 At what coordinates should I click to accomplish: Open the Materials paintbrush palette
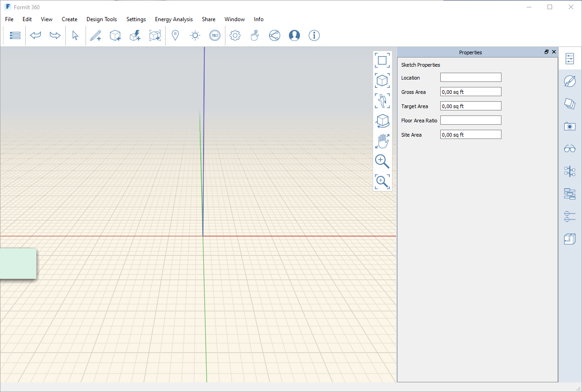570,81
